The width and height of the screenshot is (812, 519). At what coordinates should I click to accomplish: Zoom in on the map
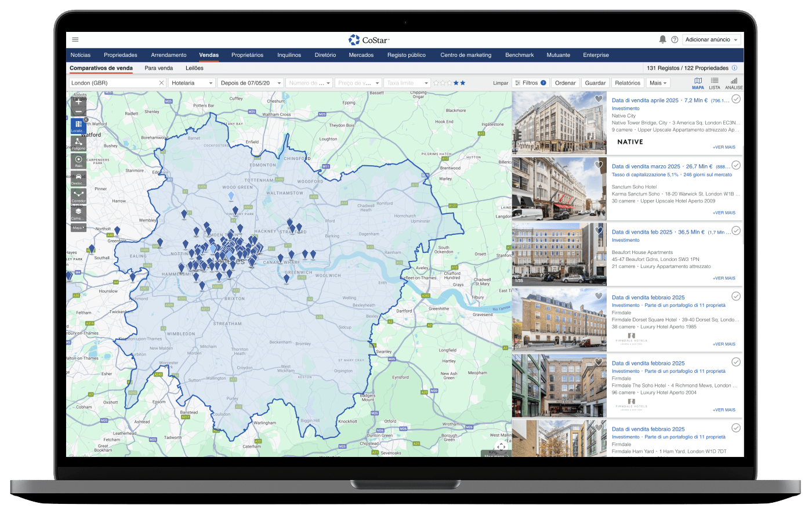click(78, 101)
